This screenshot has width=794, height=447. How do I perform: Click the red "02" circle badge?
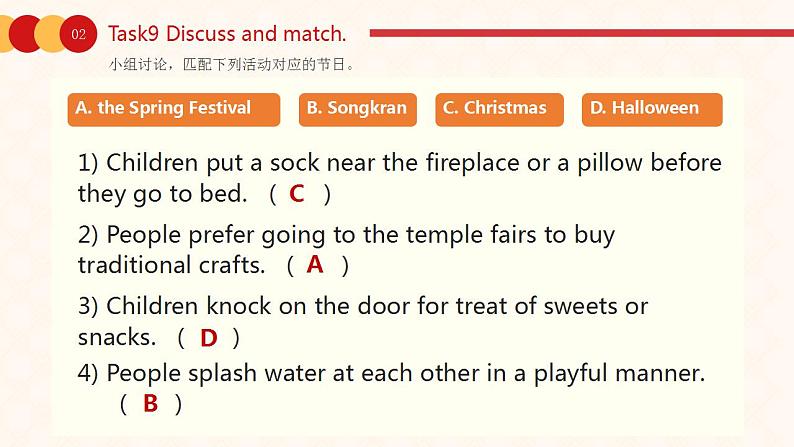point(80,35)
